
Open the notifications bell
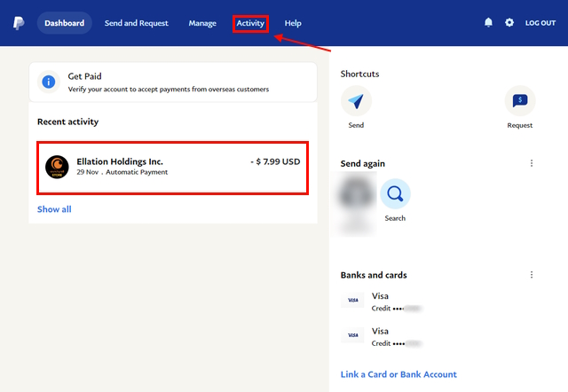coord(488,23)
